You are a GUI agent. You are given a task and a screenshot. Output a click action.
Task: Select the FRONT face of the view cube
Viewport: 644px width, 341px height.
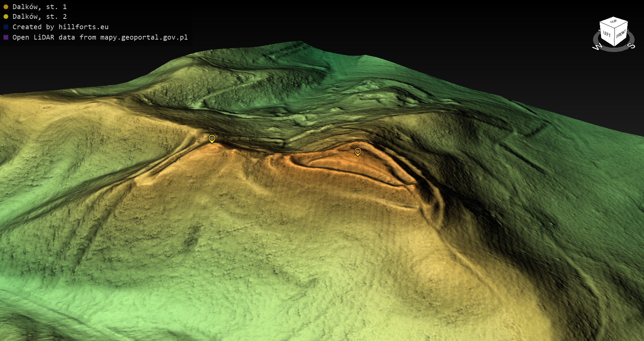tap(621, 34)
